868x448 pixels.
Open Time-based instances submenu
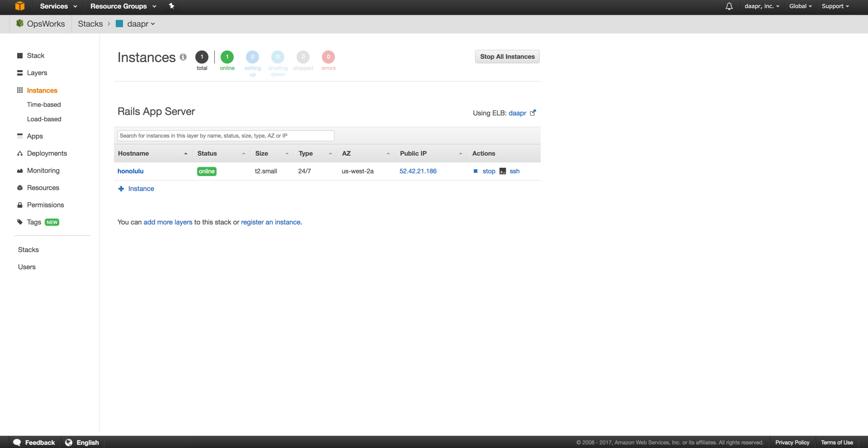click(44, 105)
